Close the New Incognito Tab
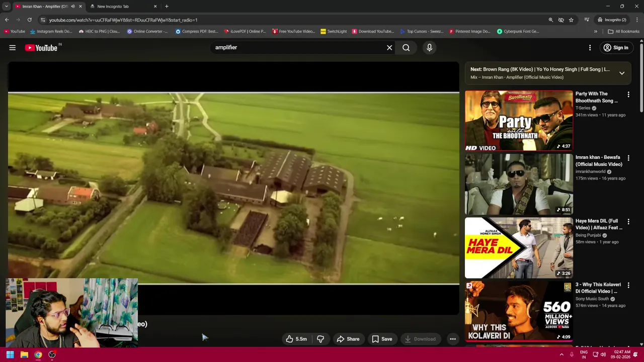The image size is (644, 362). pyautogui.click(x=155, y=7)
